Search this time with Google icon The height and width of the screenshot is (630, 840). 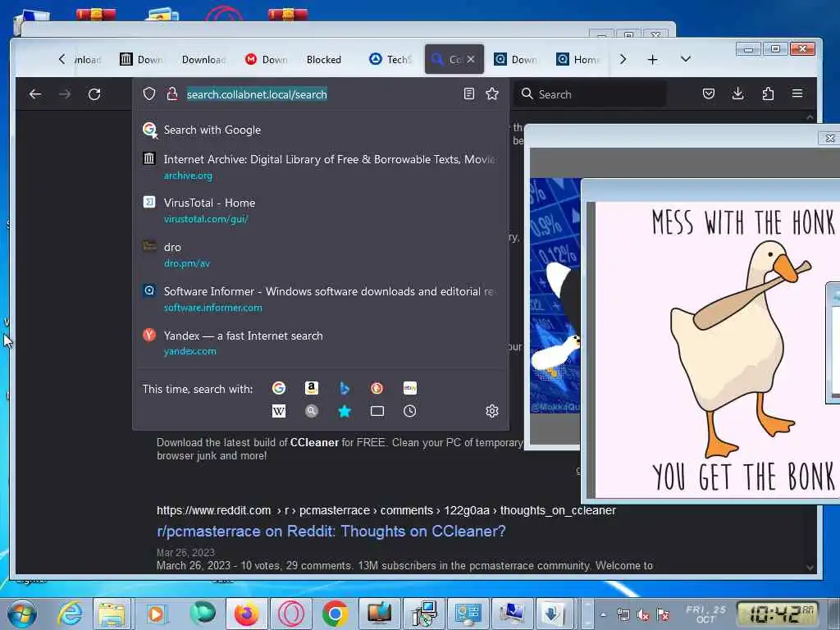tap(279, 388)
